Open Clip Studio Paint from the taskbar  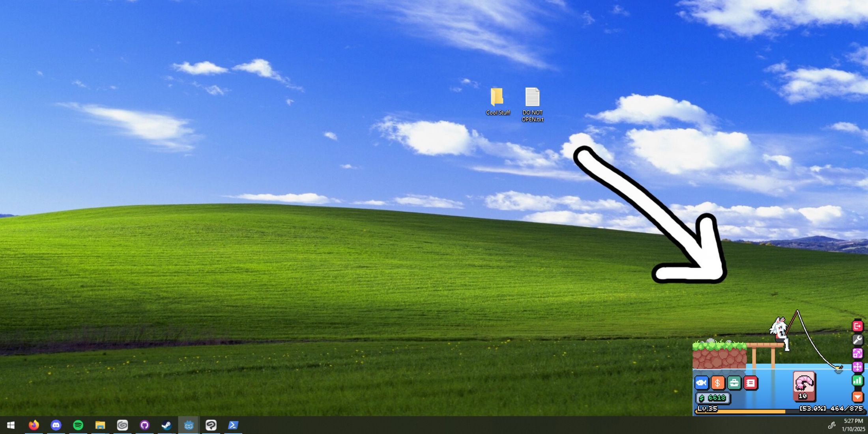pos(211,425)
